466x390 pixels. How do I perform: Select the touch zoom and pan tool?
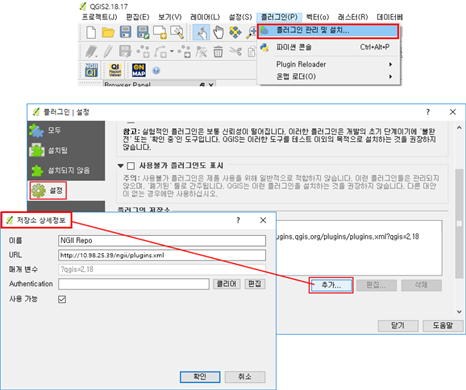point(201,32)
